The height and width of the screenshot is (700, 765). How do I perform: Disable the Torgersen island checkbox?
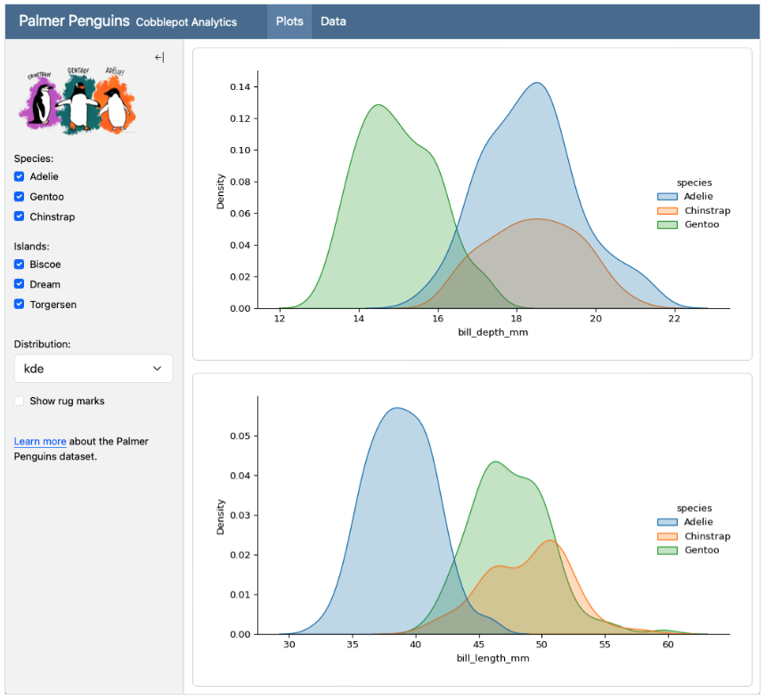[x=20, y=305]
